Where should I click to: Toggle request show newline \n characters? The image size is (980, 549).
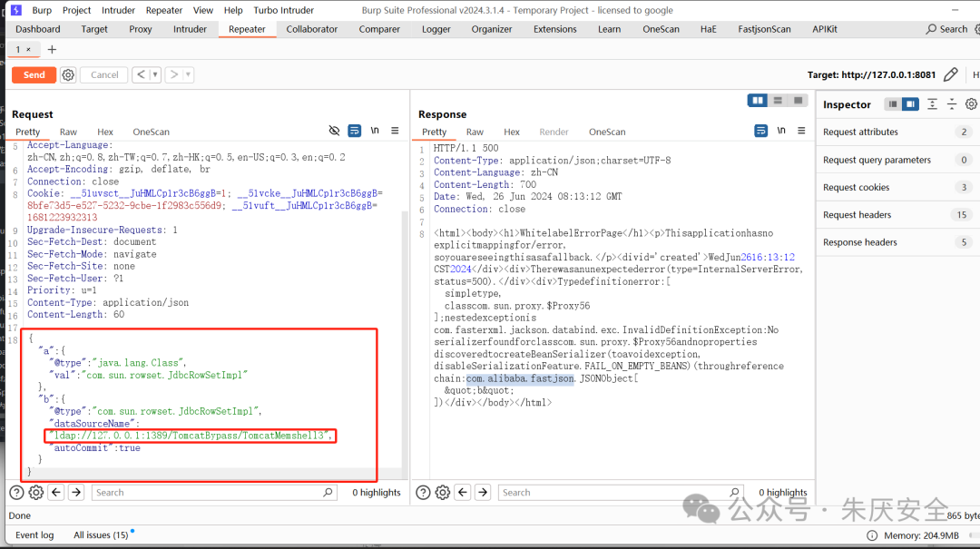pyautogui.click(x=375, y=131)
